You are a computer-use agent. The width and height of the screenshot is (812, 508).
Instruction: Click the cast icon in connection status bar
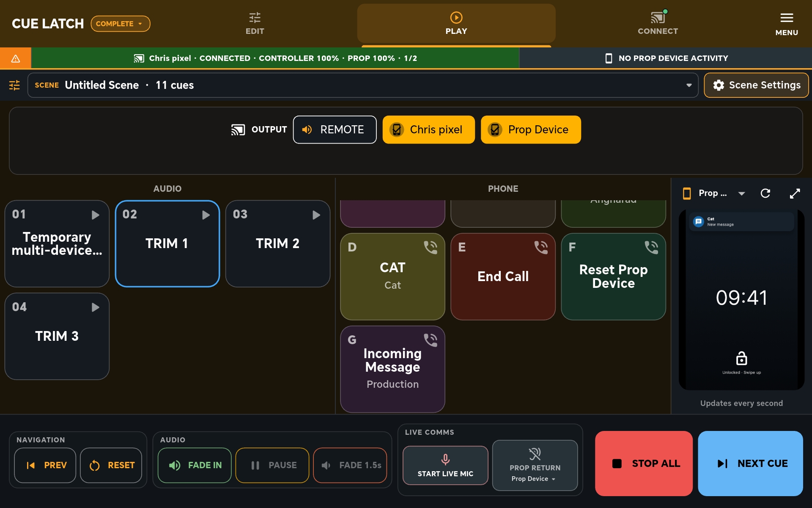(139, 58)
